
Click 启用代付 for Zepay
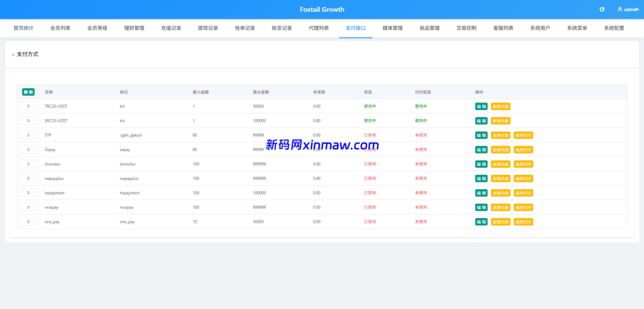tap(524, 150)
